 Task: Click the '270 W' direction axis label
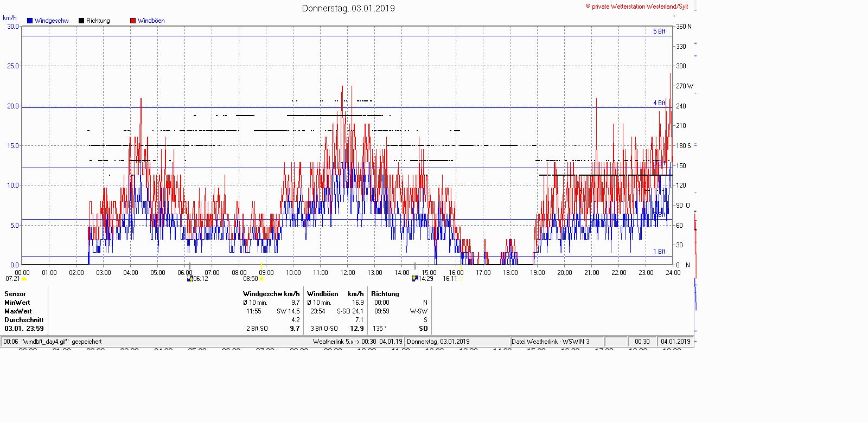(685, 86)
